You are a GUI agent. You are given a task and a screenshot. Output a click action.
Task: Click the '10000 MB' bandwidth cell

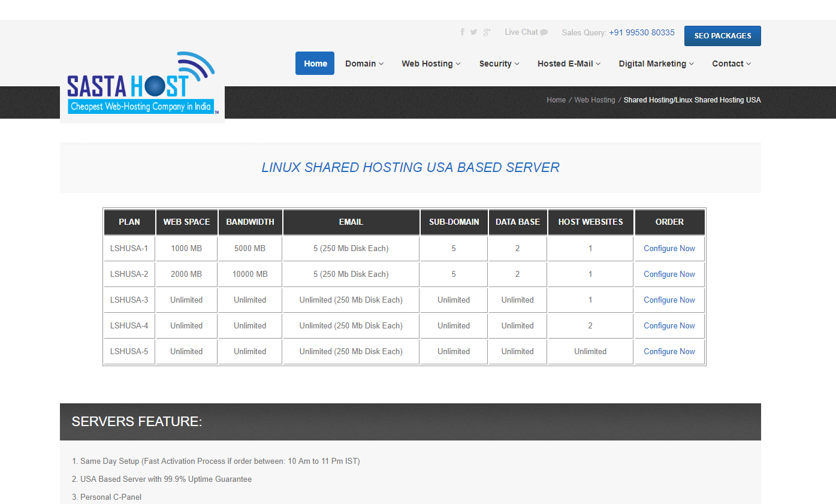(x=250, y=274)
